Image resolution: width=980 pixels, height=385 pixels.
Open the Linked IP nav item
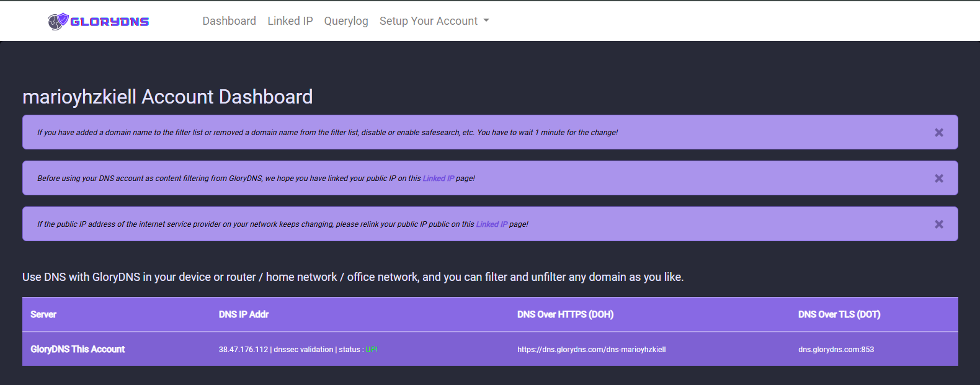coord(290,21)
